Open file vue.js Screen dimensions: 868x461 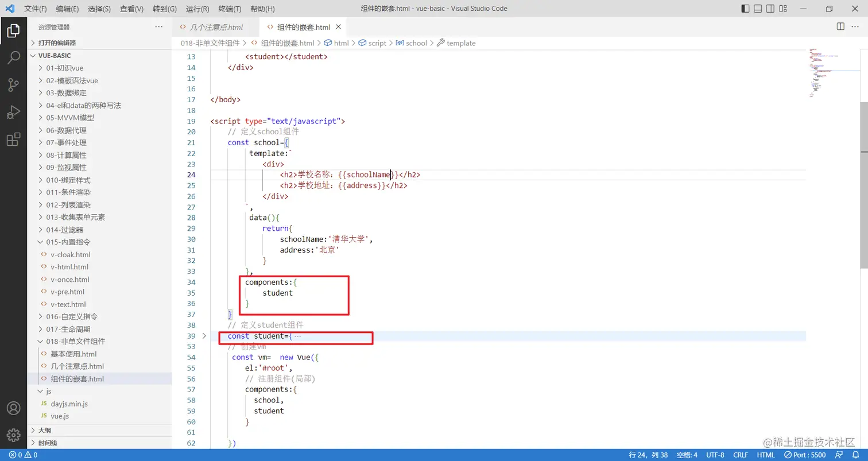[100, 416]
